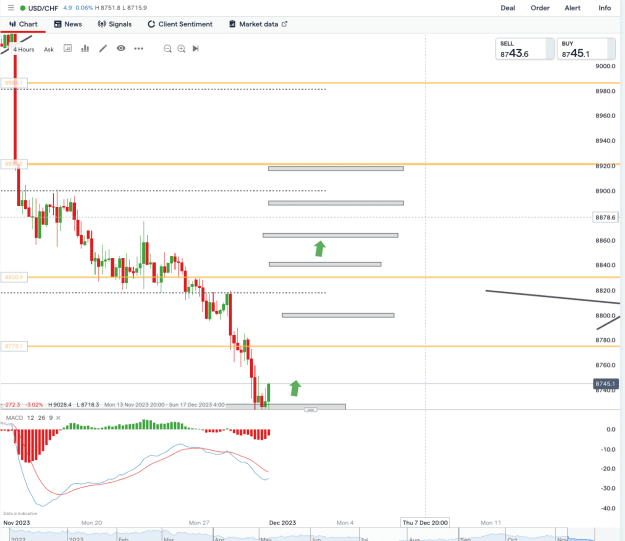The height and width of the screenshot is (541, 625).
Task: Select the orange 8775 level label
Action: click(x=14, y=346)
